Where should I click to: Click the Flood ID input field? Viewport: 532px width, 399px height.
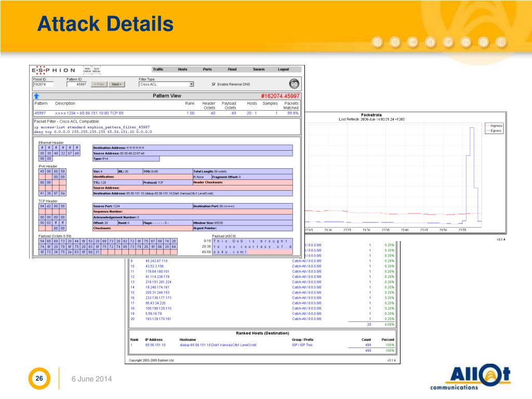pyautogui.click(x=43, y=84)
